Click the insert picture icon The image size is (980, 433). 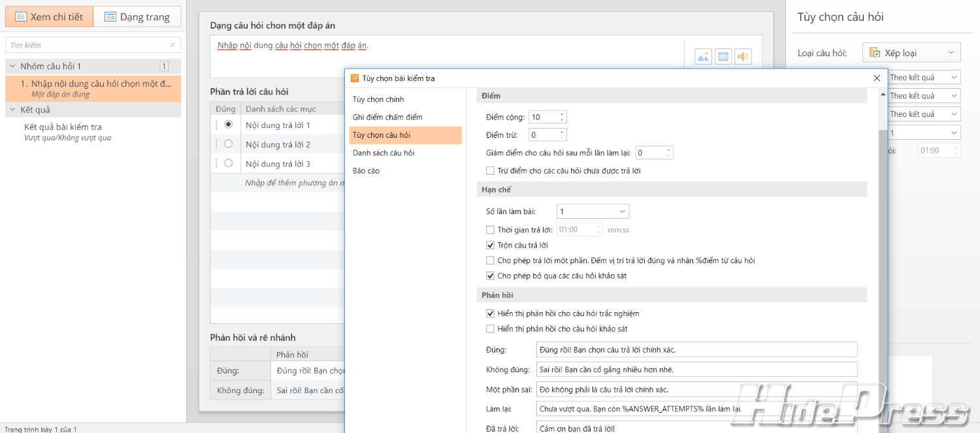703,57
